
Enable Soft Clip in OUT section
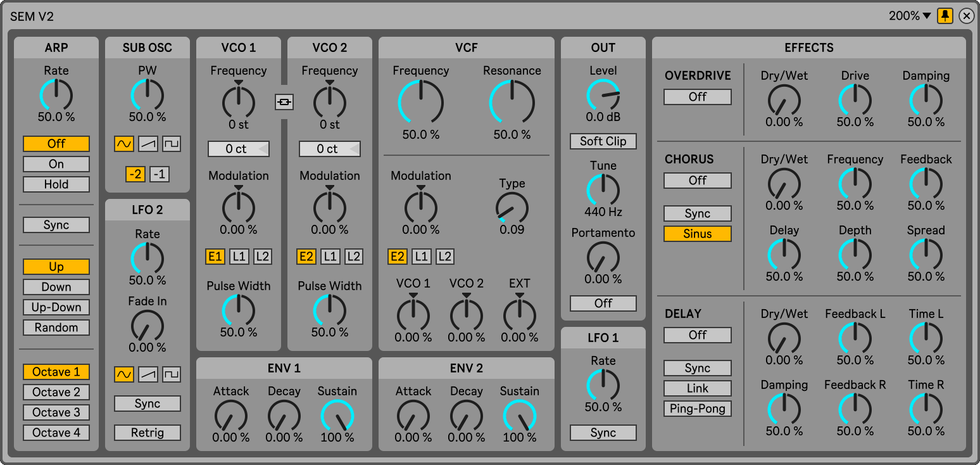click(x=603, y=141)
